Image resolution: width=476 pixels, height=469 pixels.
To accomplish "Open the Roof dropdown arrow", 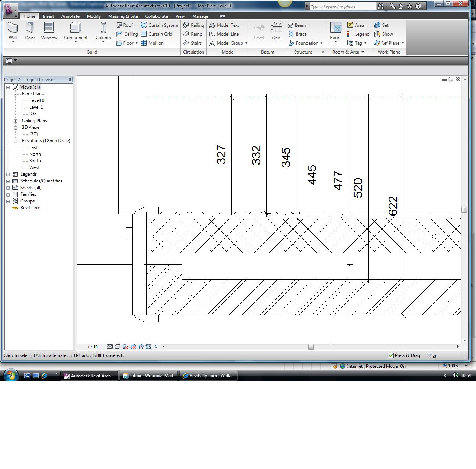I will tap(136, 25).
